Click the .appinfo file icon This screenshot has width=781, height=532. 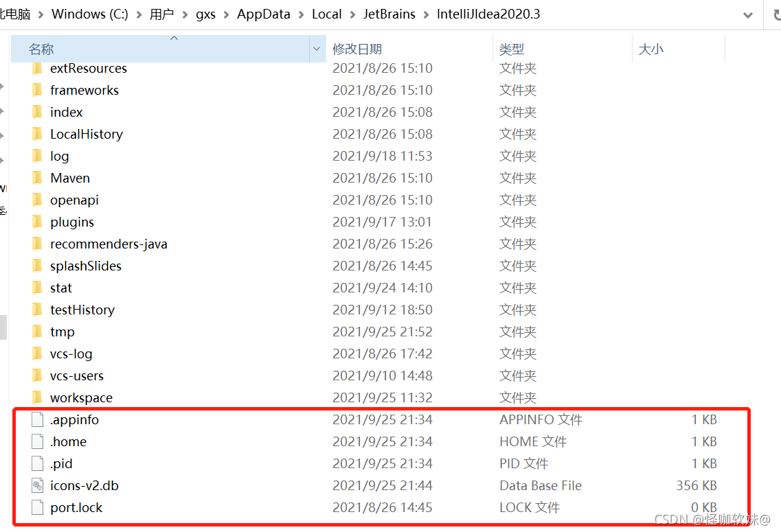click(37, 419)
